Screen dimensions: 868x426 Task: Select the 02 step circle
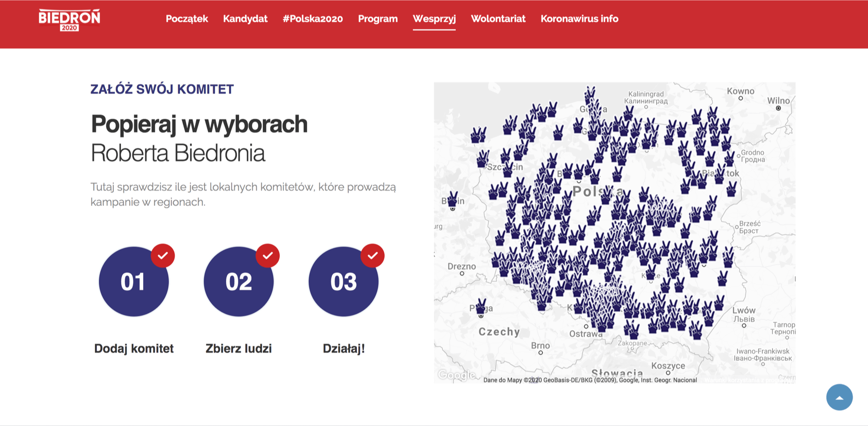coord(239,282)
